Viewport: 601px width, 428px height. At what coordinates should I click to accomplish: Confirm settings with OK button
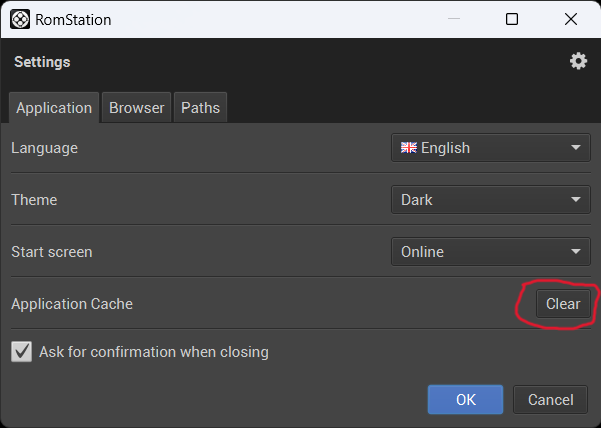(465, 400)
